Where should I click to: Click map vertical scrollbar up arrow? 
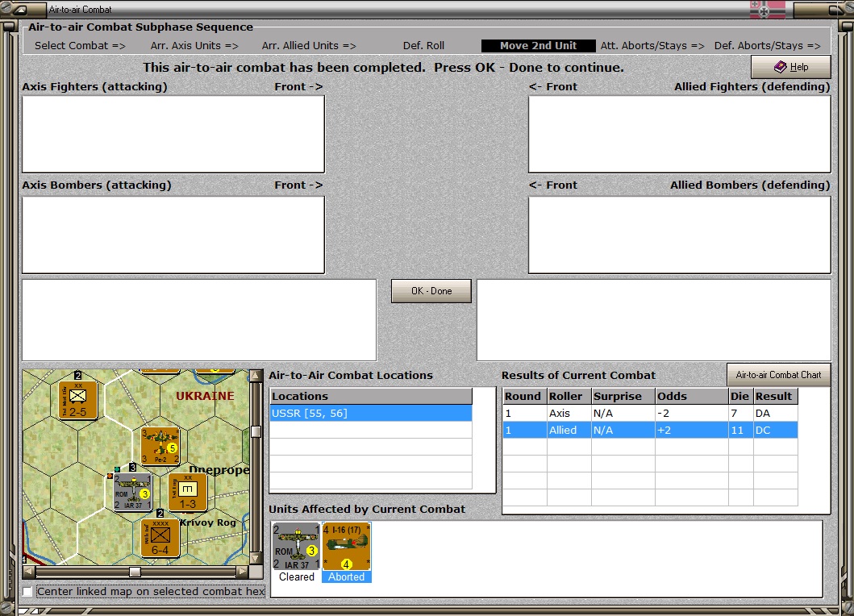255,375
